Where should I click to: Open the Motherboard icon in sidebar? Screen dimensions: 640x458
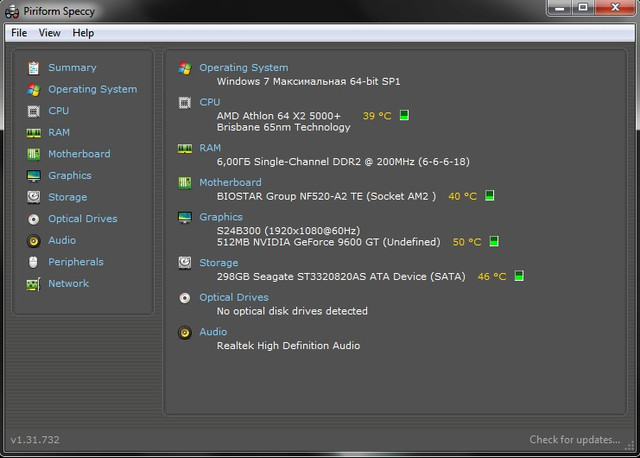tap(33, 154)
